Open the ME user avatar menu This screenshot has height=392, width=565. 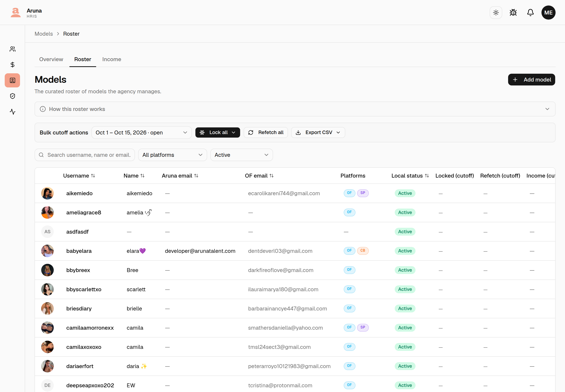pos(548,13)
